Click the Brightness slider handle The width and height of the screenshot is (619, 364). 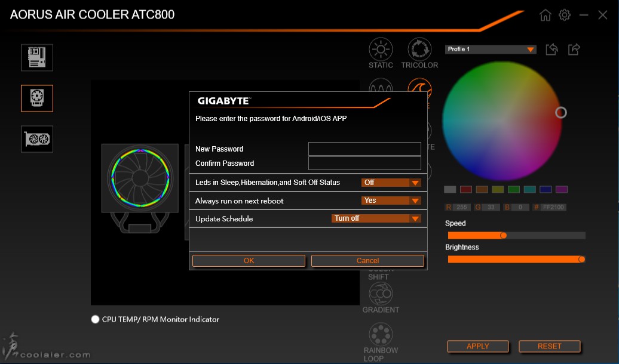click(581, 260)
